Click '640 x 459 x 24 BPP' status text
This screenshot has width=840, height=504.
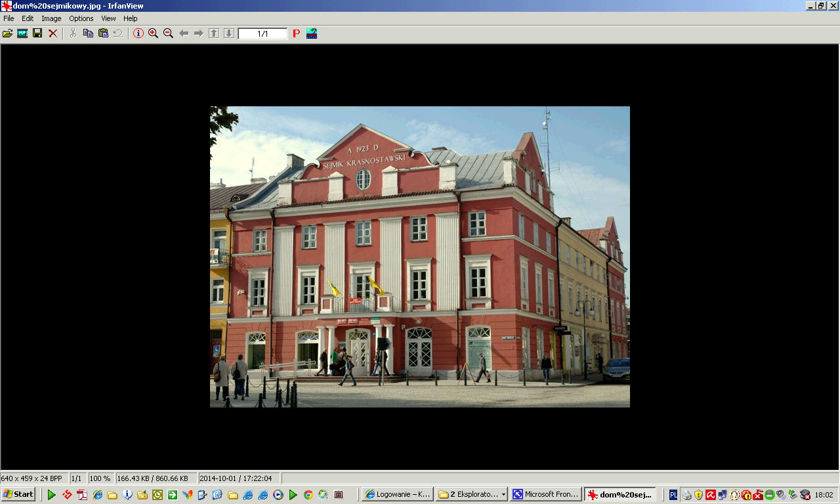(x=31, y=478)
